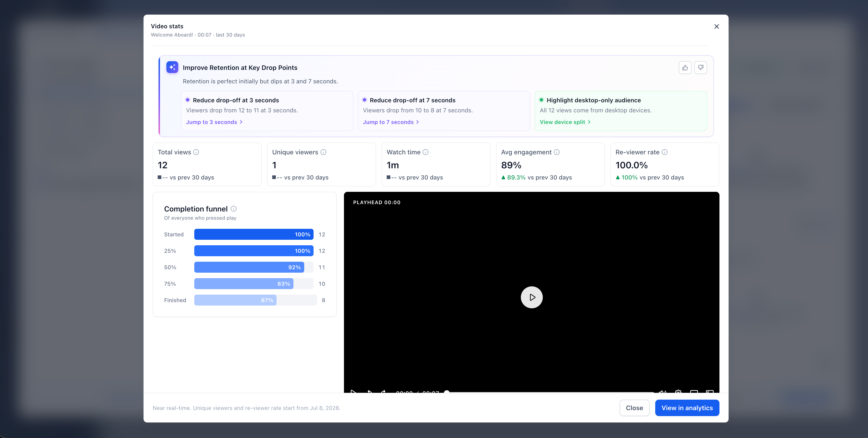Open the Total views info icon
This screenshot has width=868, height=438.
(x=196, y=152)
